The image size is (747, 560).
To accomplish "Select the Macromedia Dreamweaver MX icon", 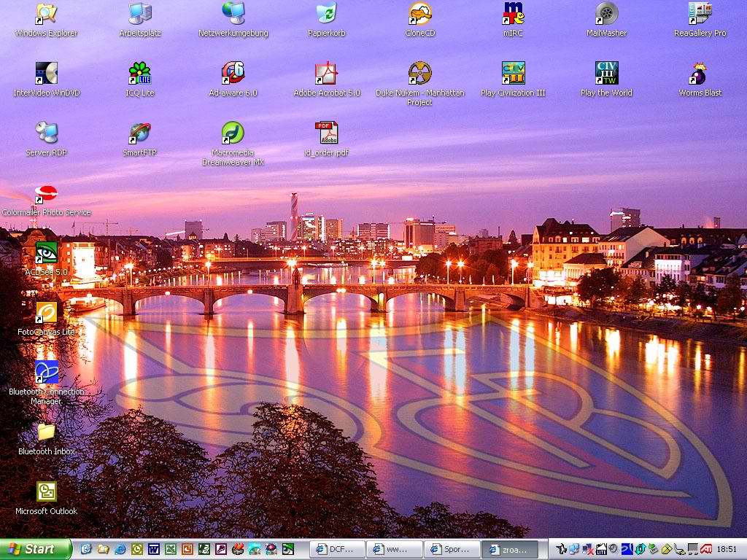I will click(x=233, y=144).
